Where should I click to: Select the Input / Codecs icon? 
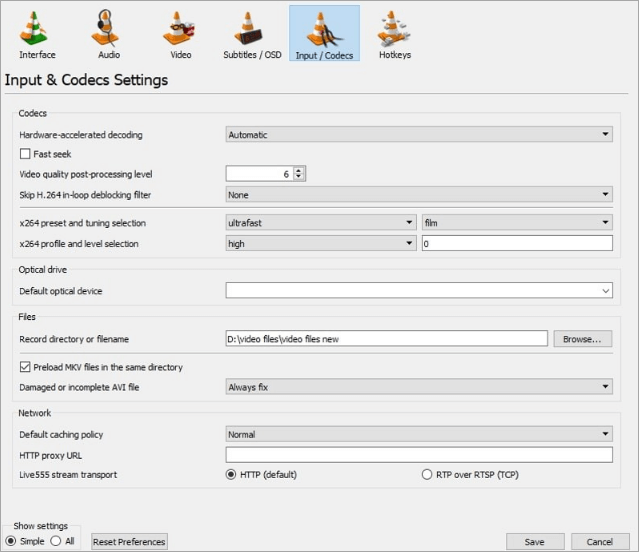coord(324,31)
